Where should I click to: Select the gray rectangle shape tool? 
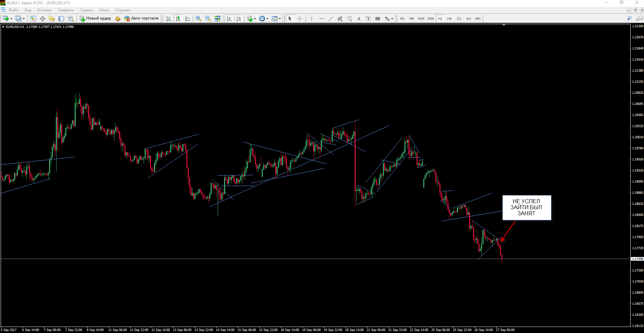pyautogui.click(x=378, y=18)
